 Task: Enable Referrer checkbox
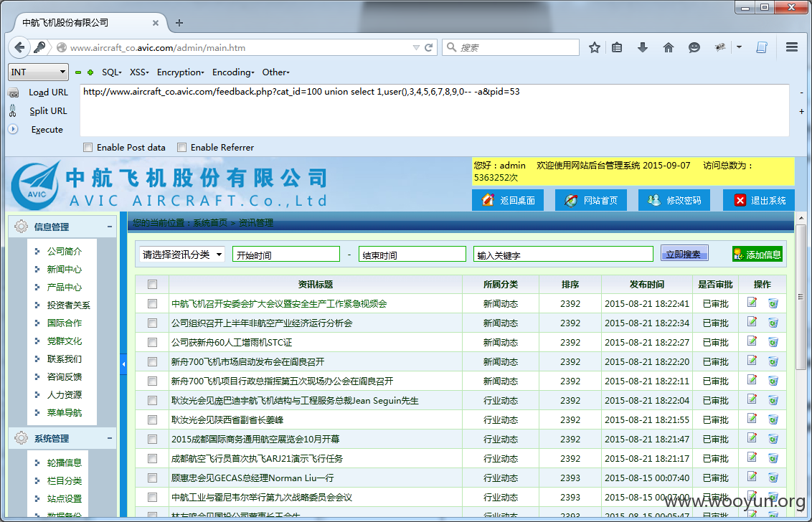point(181,148)
